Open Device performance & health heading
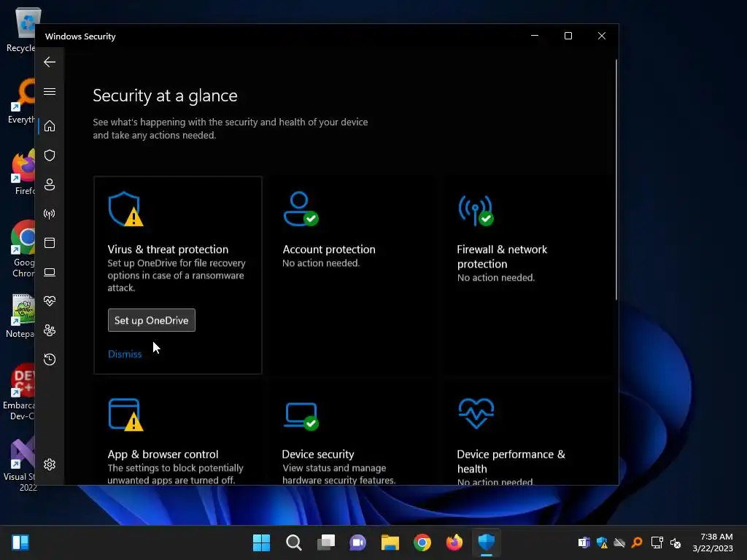The width and height of the screenshot is (747, 560). tap(511, 462)
